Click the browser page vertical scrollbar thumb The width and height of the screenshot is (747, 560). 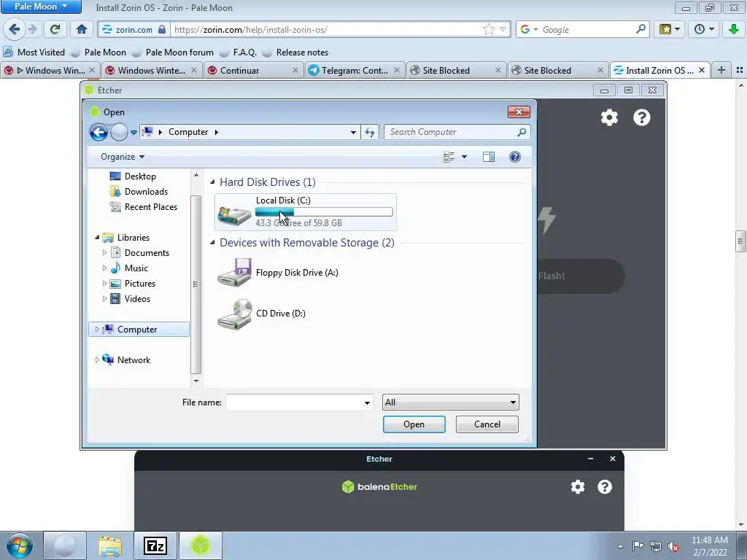740,241
